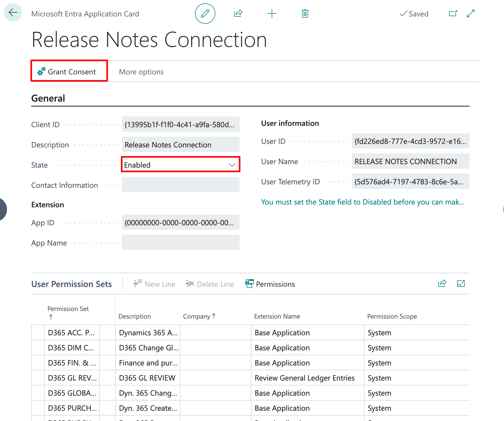Click the User Permission Sets heading
The height and width of the screenshot is (421, 504).
(x=71, y=284)
